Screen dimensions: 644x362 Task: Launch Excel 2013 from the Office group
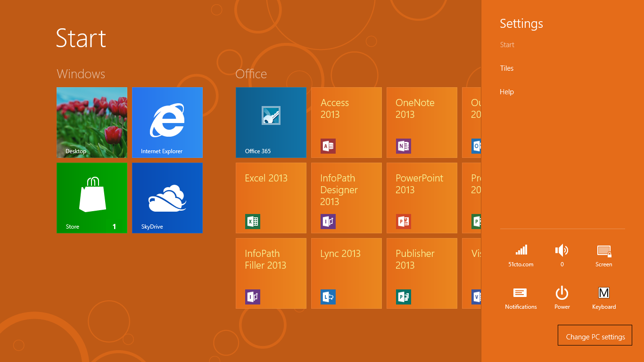tap(271, 198)
